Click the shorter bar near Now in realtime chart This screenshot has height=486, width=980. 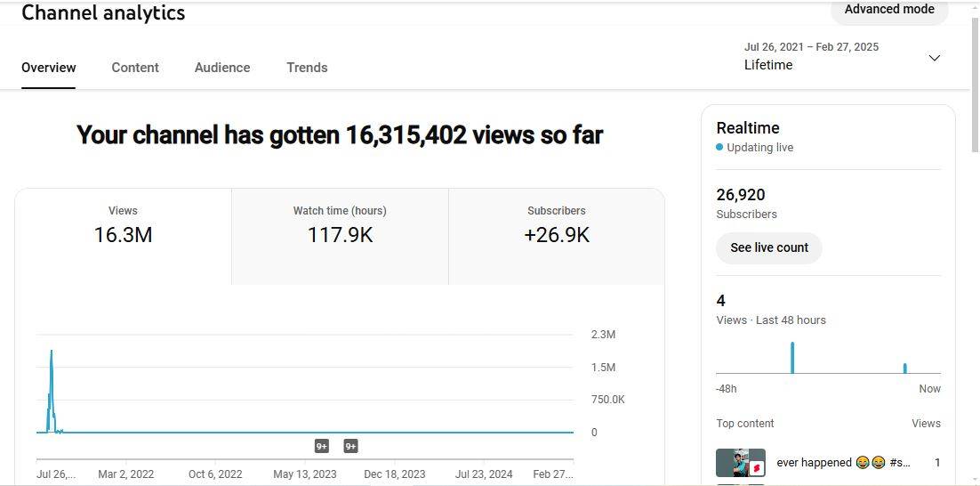click(x=904, y=368)
